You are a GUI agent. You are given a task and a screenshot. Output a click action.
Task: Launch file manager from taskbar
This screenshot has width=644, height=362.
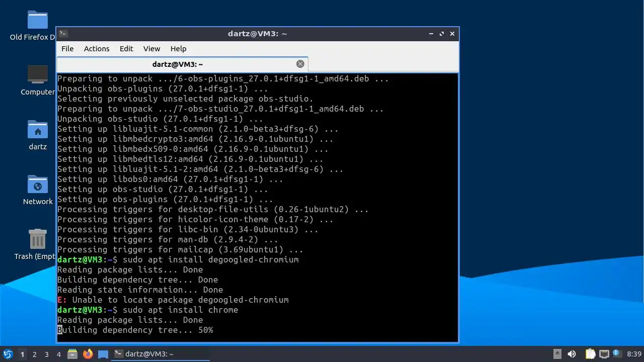click(x=72, y=354)
